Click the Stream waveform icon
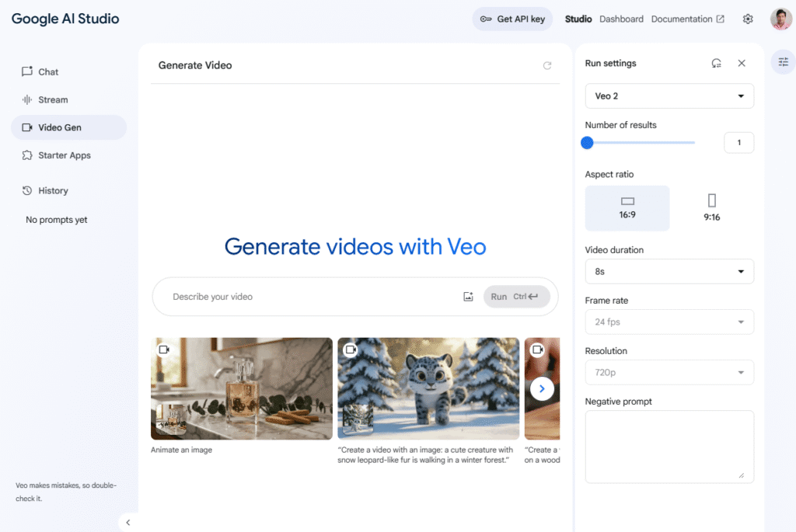796x532 pixels. tap(27, 99)
